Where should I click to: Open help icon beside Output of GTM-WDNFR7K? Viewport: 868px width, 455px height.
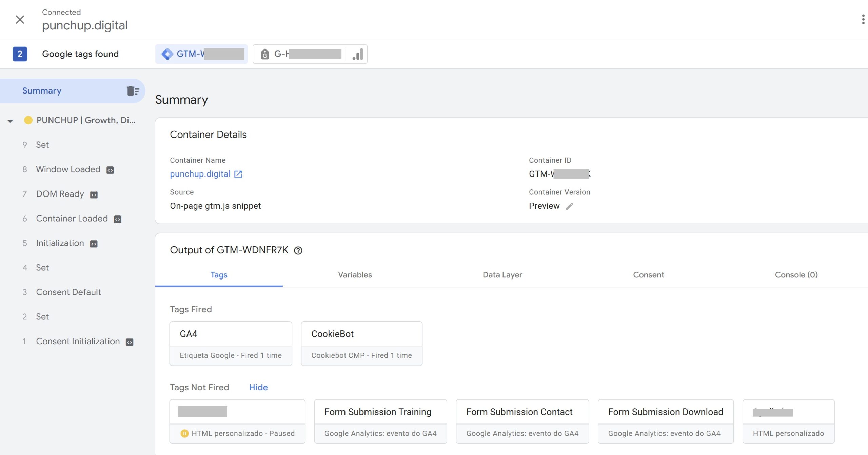pyautogui.click(x=298, y=250)
